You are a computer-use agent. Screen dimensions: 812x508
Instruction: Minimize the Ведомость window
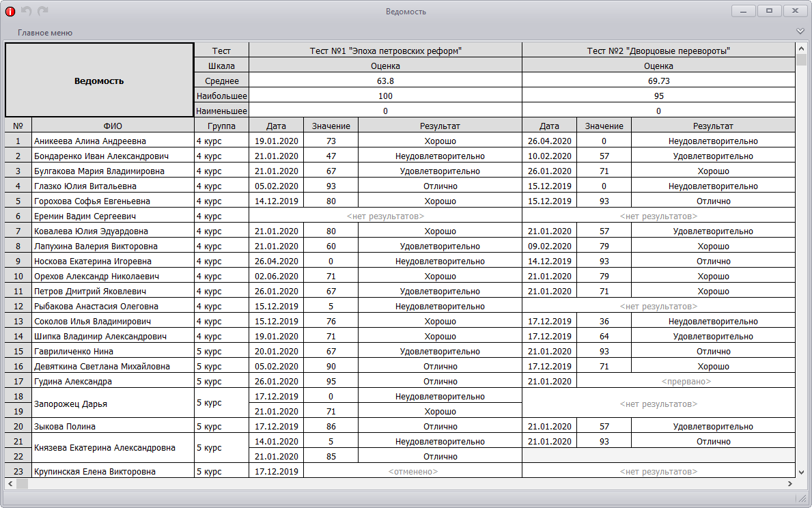(x=743, y=11)
